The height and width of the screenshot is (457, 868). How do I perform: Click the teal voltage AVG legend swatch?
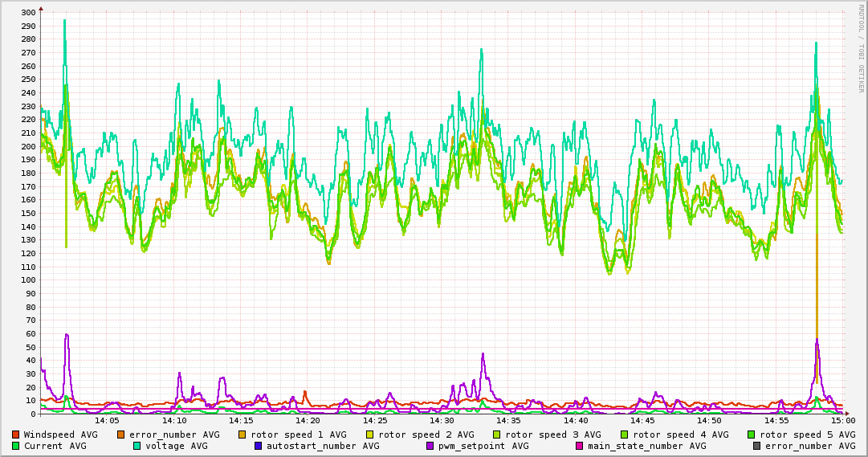[137, 446]
